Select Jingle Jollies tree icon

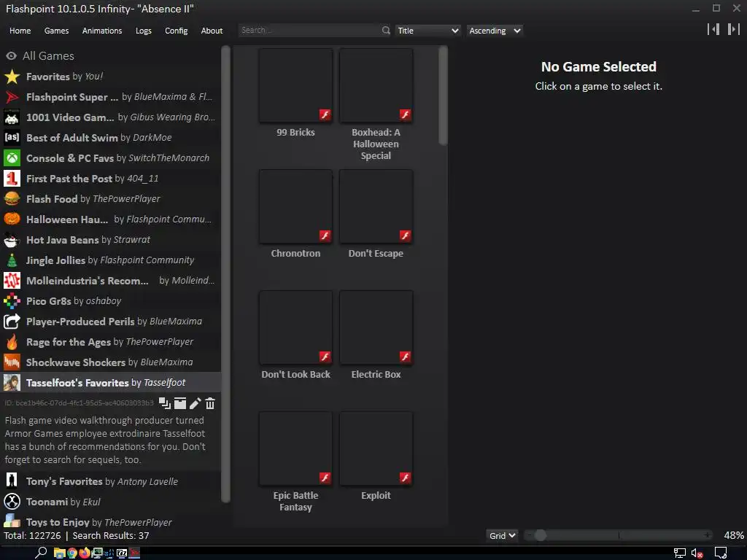(12, 260)
